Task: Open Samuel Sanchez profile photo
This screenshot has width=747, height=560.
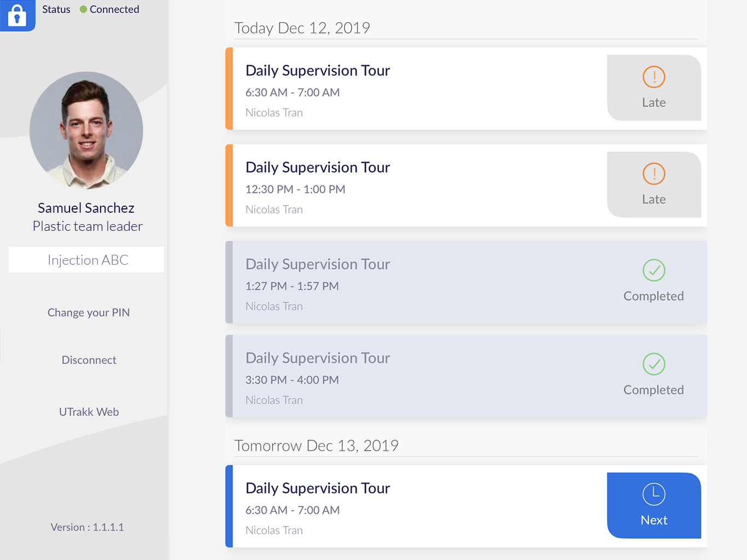Action: 86,130
